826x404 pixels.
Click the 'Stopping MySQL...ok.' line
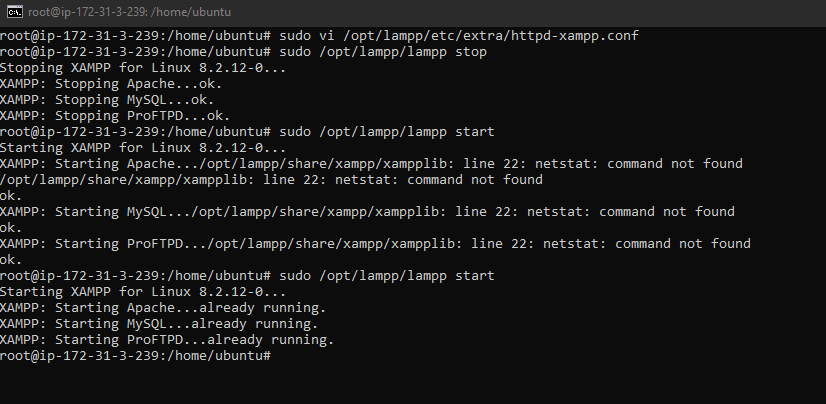(x=105, y=99)
